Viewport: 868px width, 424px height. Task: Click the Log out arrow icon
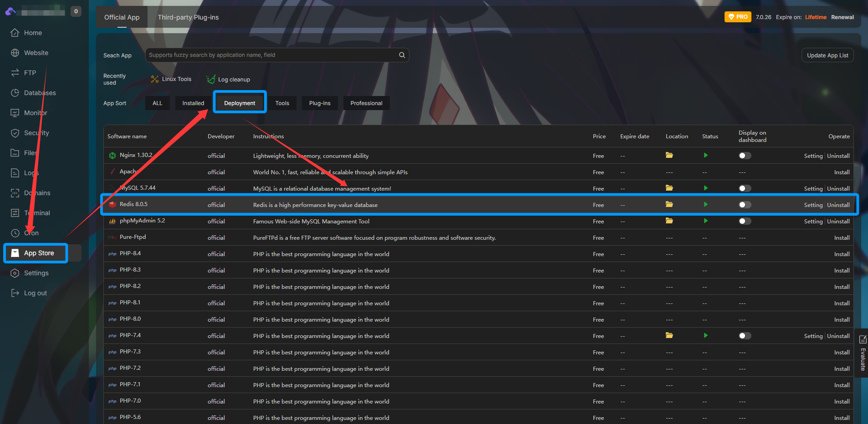coord(15,293)
